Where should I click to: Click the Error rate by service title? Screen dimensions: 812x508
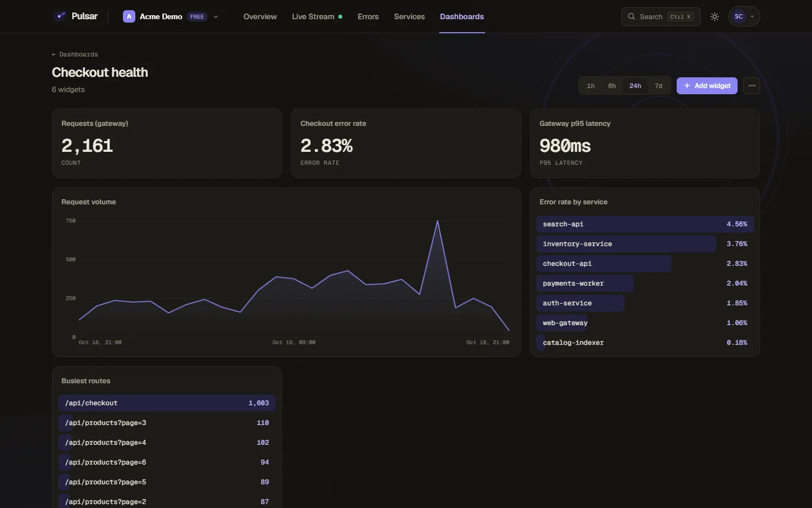pyautogui.click(x=573, y=202)
